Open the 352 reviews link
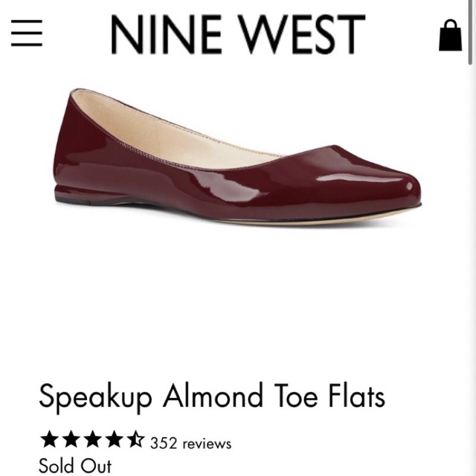The image size is (476, 476). tap(190, 443)
